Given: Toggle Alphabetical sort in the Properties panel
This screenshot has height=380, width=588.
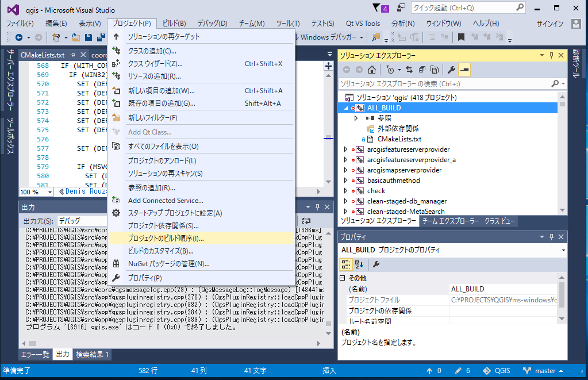Looking at the screenshot, I should [359, 264].
